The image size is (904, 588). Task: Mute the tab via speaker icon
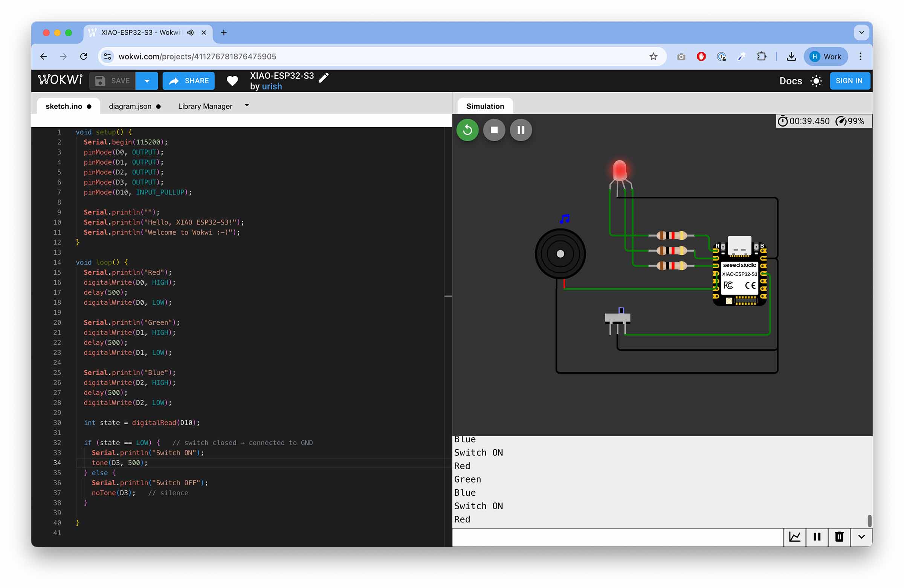pos(190,33)
